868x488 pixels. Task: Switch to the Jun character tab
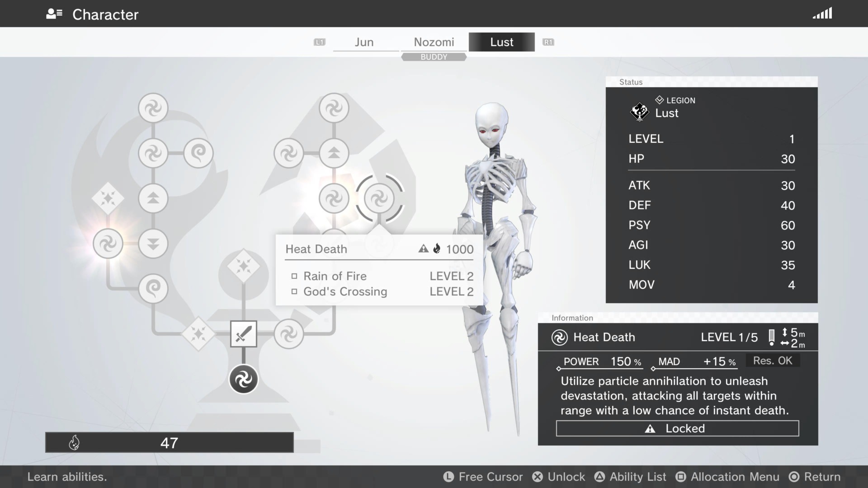[364, 42]
